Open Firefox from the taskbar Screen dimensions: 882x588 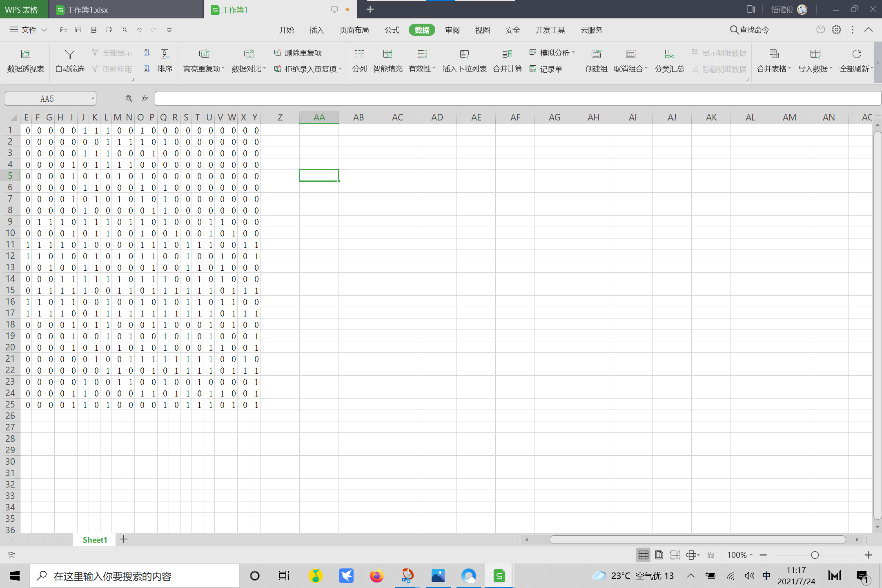point(376,576)
